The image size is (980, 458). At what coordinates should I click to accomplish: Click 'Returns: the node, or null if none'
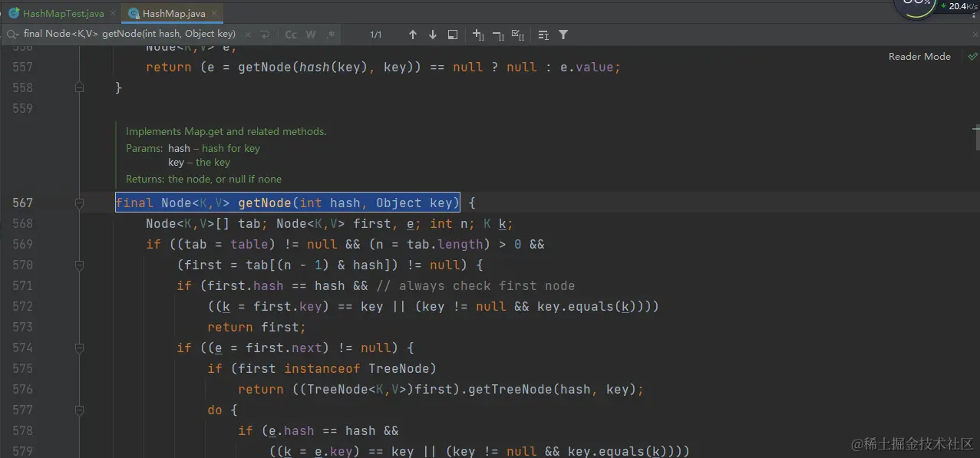click(x=203, y=179)
